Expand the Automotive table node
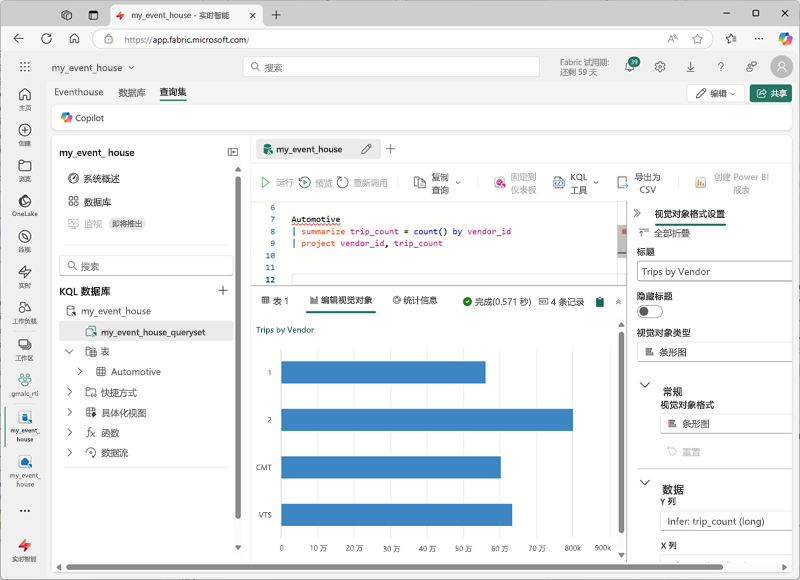Viewport: 800px width, 580px height. 80,371
